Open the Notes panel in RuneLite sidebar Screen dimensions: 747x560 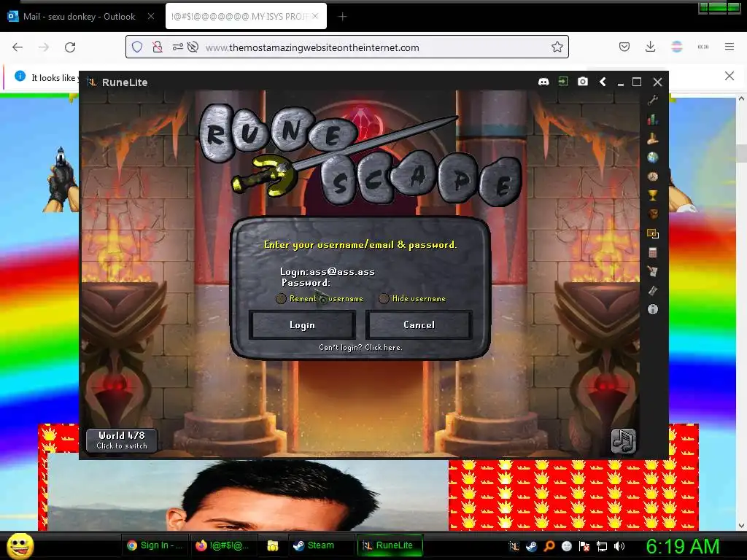[x=653, y=271]
